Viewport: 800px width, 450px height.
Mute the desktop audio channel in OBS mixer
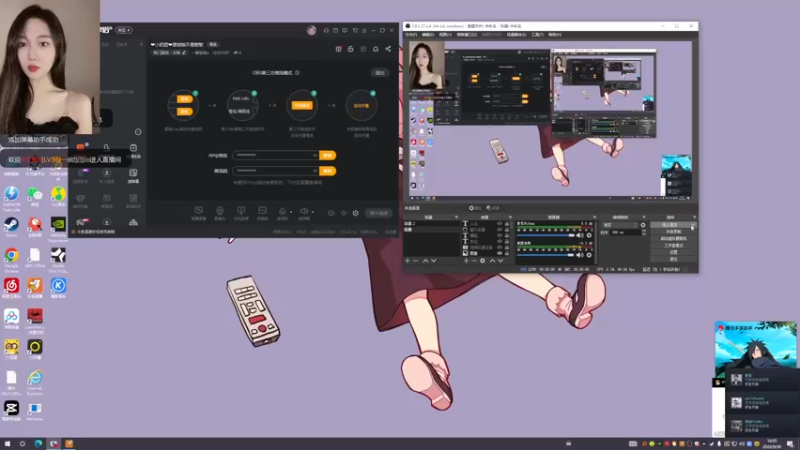(x=580, y=255)
